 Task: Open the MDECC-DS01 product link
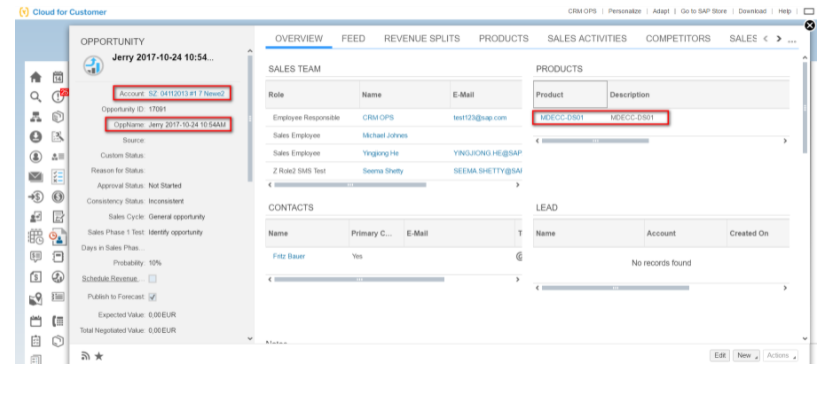click(x=562, y=117)
